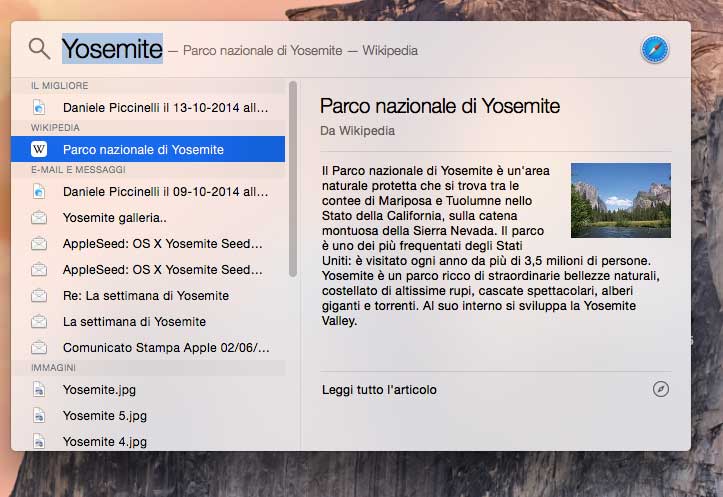The height and width of the screenshot is (497, 723).
Task: Click the Safari compass icon in search bar
Action: [x=655, y=49]
